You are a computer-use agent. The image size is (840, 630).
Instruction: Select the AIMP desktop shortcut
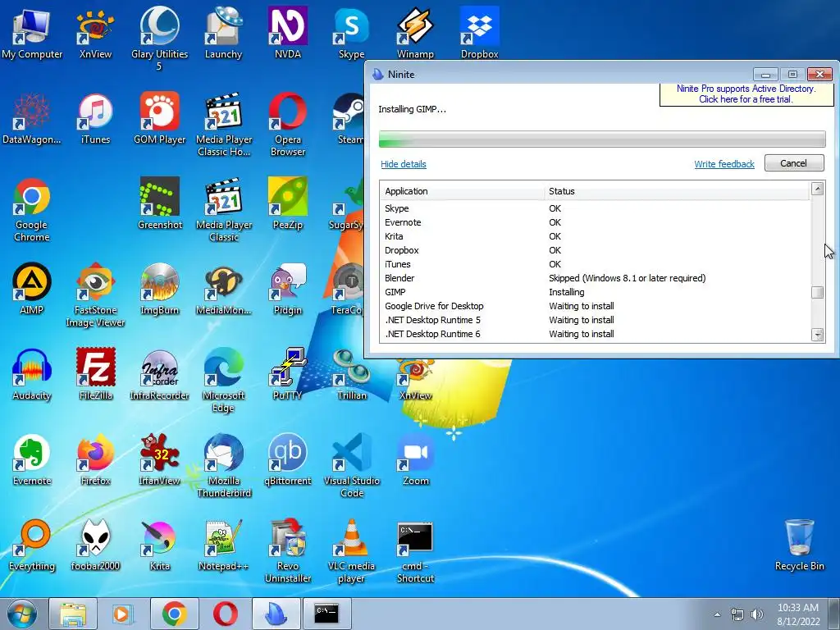32,288
